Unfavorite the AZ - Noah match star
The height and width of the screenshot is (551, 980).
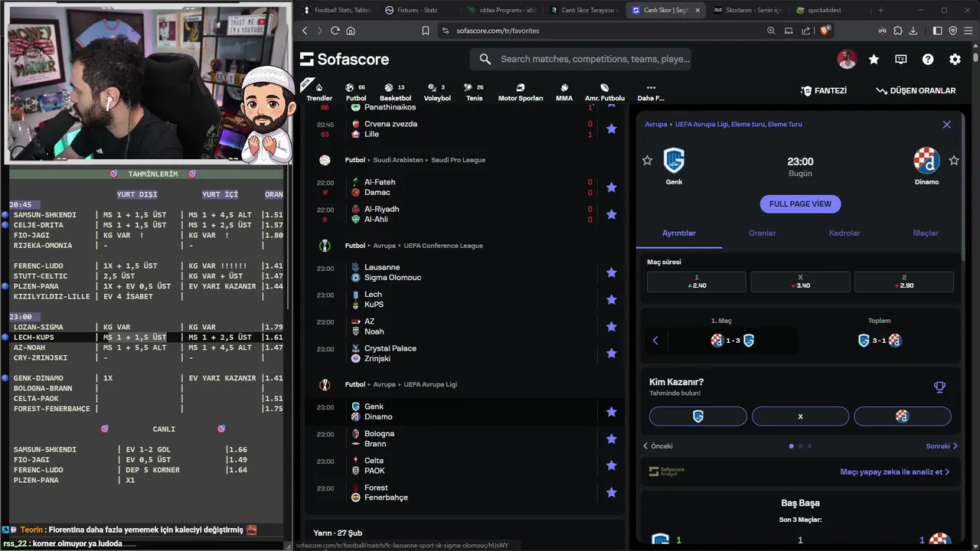[611, 327]
